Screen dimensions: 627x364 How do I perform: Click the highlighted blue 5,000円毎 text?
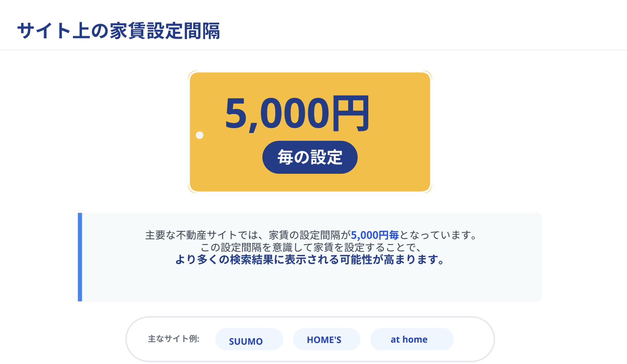(374, 235)
